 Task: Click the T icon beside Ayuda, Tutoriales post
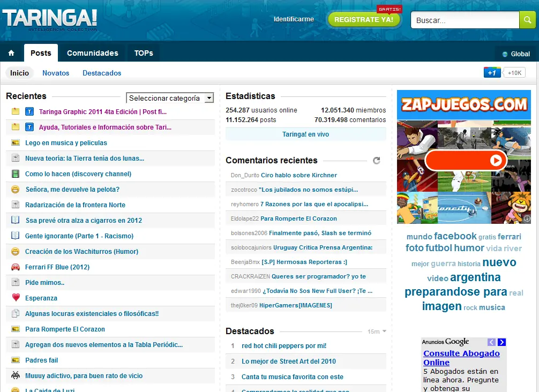29,127
